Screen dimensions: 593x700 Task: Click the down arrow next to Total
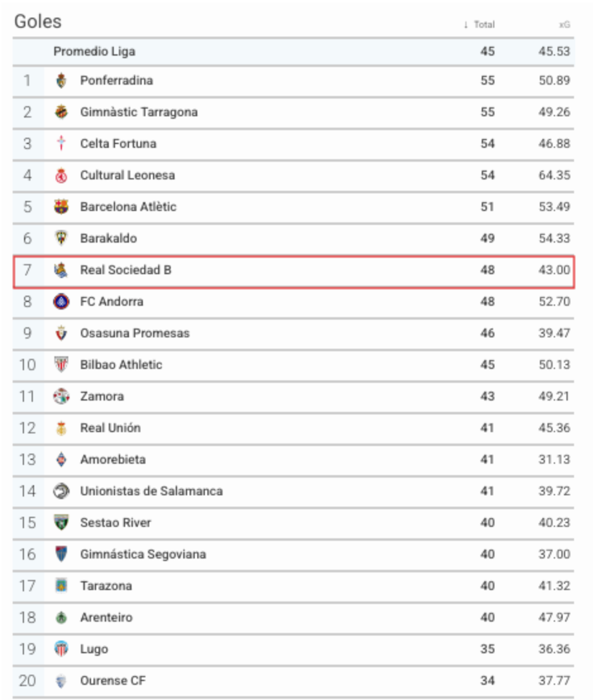pos(466,25)
